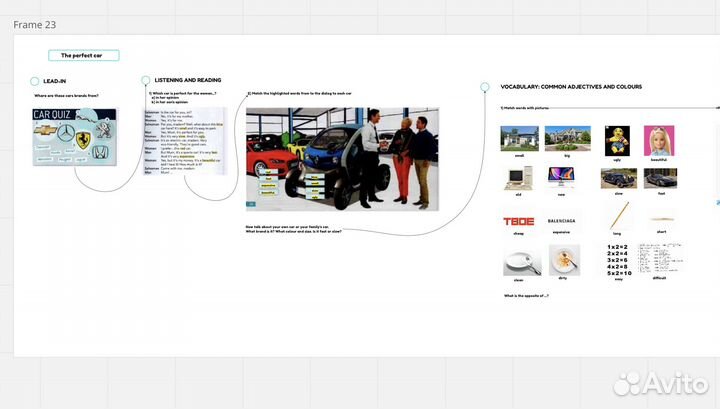Select the clean plate picture

[520, 262]
